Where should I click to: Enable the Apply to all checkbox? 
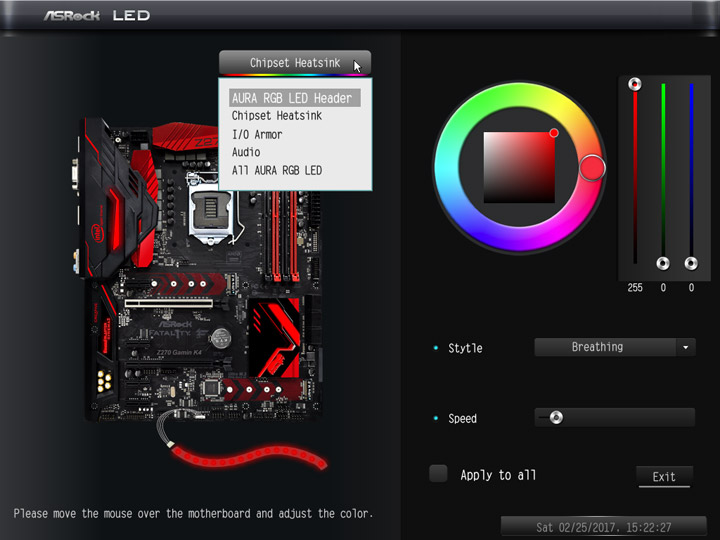tap(438, 474)
